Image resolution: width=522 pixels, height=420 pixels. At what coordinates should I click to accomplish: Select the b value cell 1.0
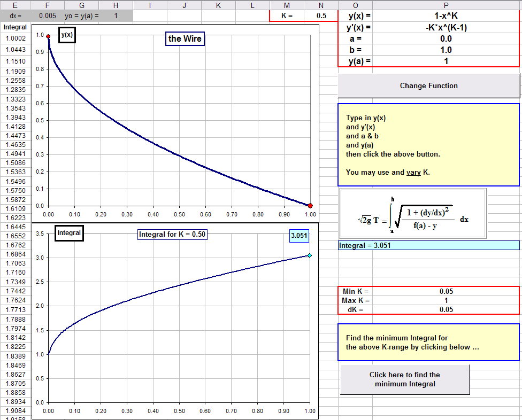point(446,50)
